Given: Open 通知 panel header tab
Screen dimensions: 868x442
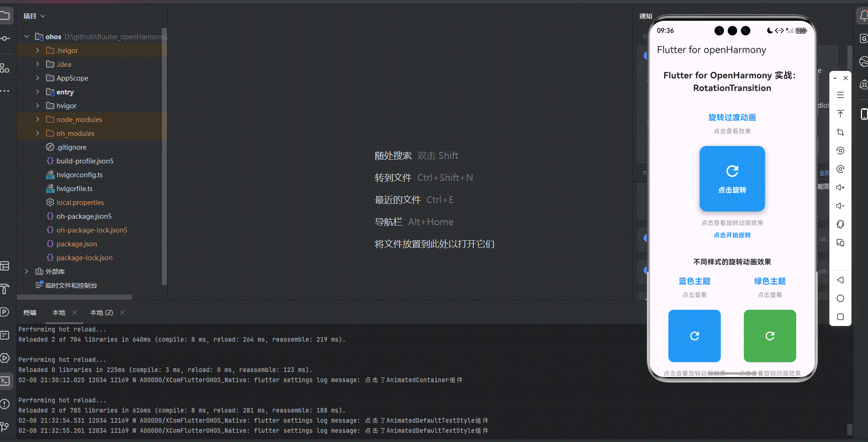Looking at the screenshot, I should [645, 16].
